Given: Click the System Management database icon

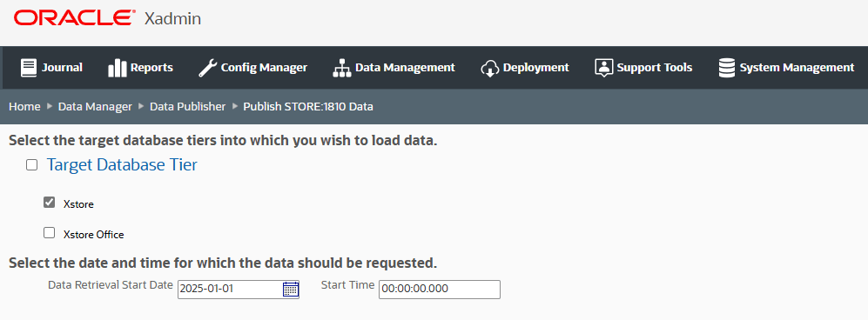Looking at the screenshot, I should click(x=726, y=68).
